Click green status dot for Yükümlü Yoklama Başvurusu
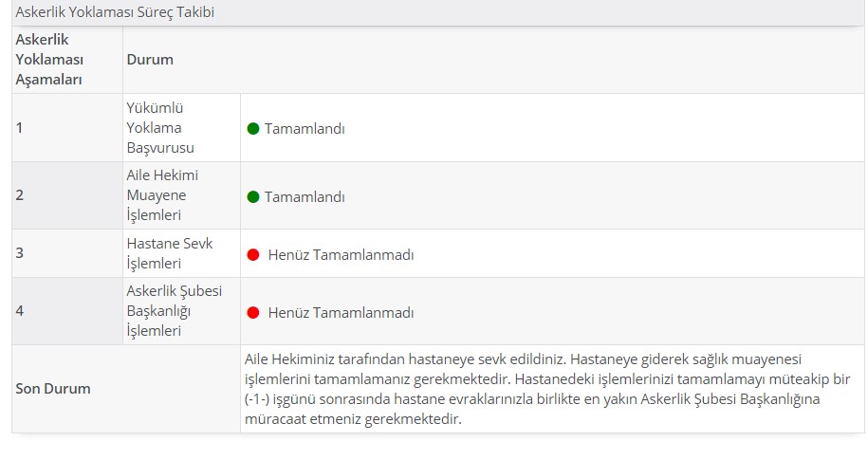This screenshot has width=868, height=460. pos(253,129)
